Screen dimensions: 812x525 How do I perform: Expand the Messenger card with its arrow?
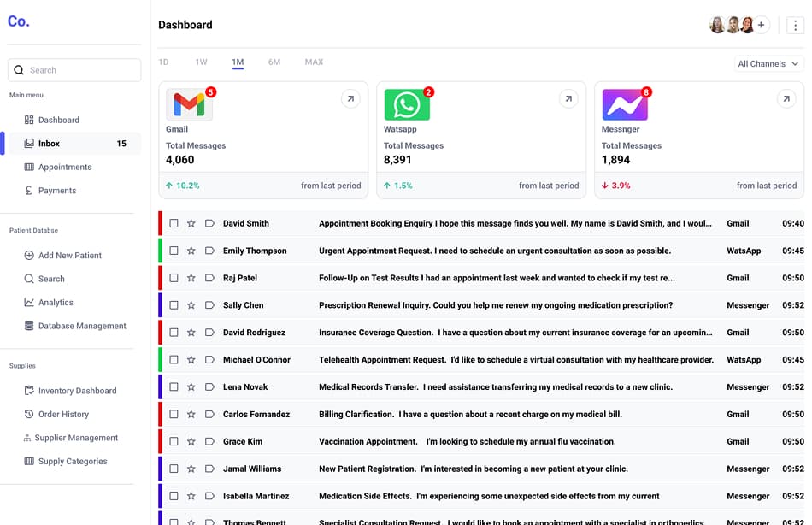point(786,98)
